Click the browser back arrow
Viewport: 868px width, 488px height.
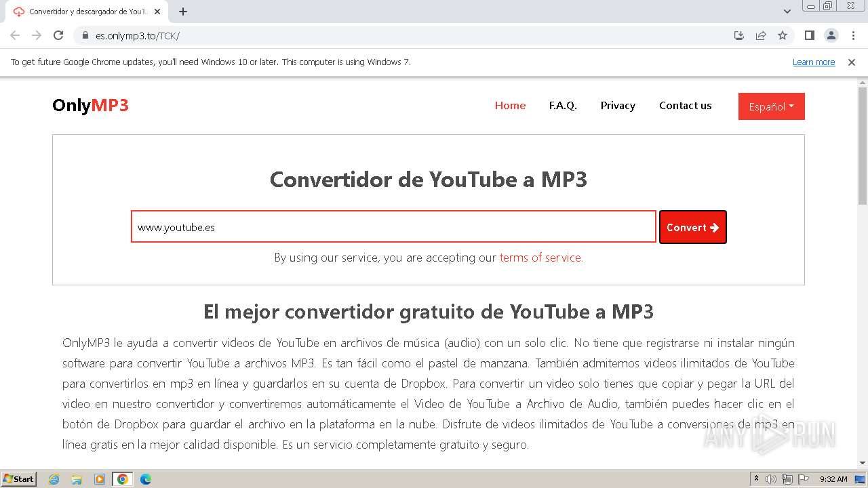[x=15, y=35]
